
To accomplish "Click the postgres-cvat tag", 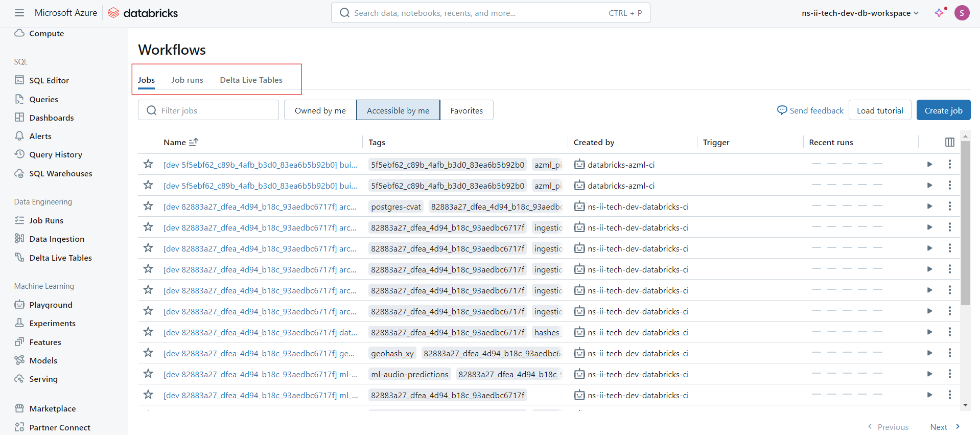I will 396,207.
